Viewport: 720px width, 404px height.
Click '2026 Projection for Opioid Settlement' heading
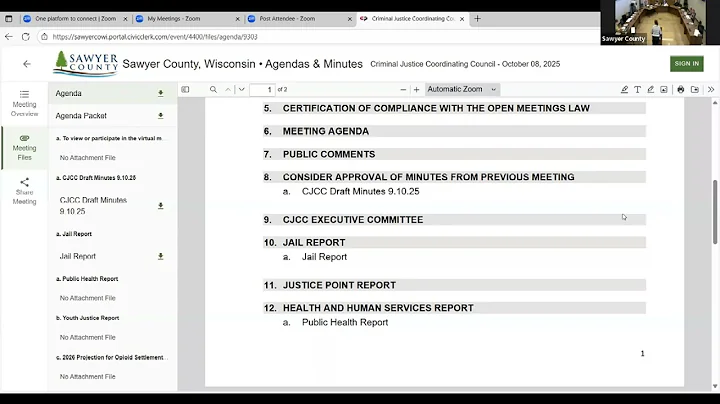tap(112, 357)
